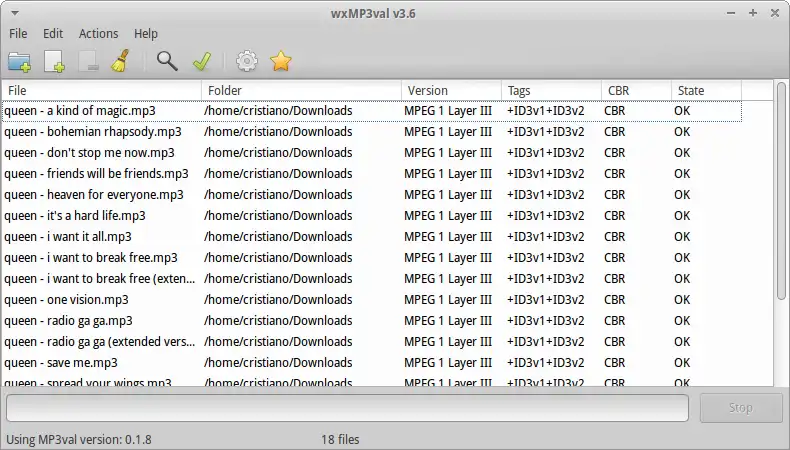Select 'queen - save me.mp3' row
The width and height of the screenshot is (790, 450).
[372, 363]
